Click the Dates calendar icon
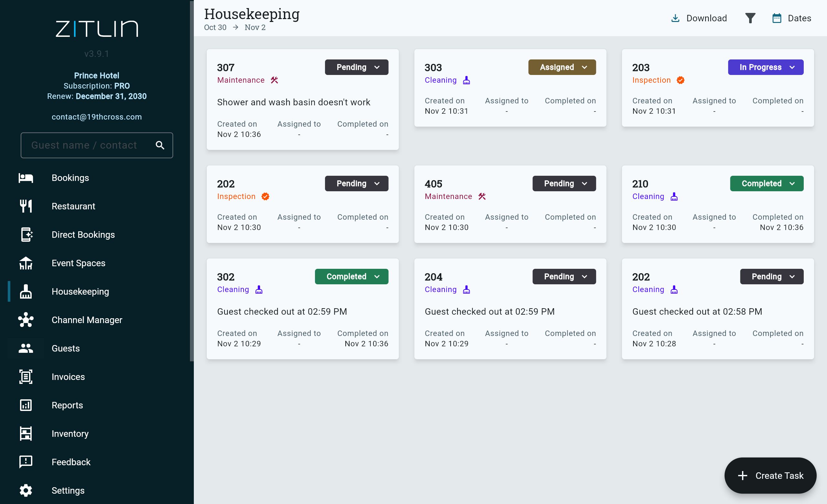 click(x=777, y=18)
